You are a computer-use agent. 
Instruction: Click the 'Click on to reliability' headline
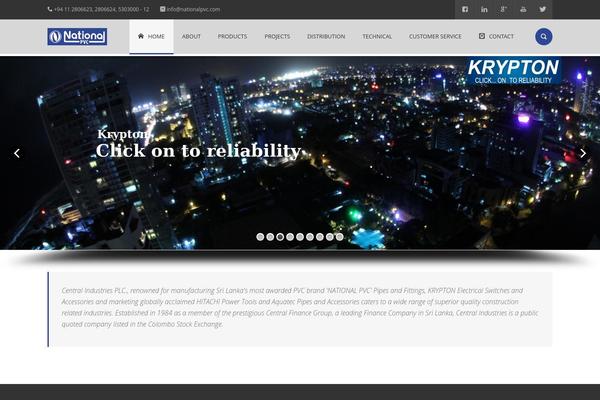[x=198, y=151]
